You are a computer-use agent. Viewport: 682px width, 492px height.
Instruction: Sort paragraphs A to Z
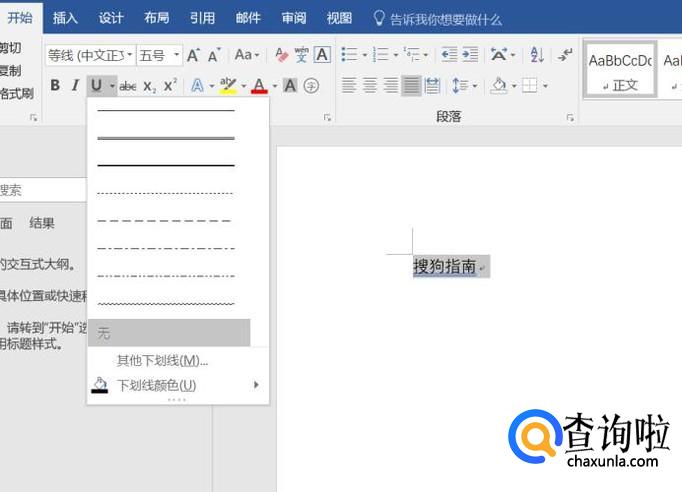click(537, 55)
